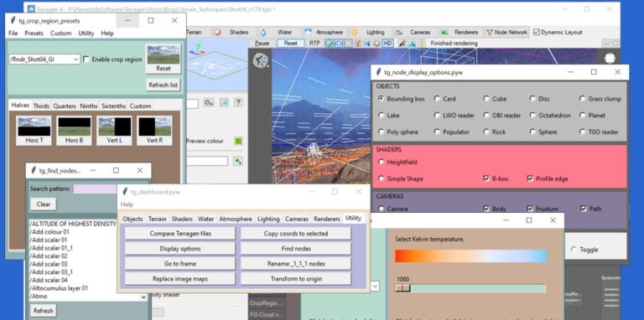Image resolution: width=644 pixels, height=320 pixels.
Task: Toggle the Dynamic Layout checkbox
Action: (x=536, y=32)
